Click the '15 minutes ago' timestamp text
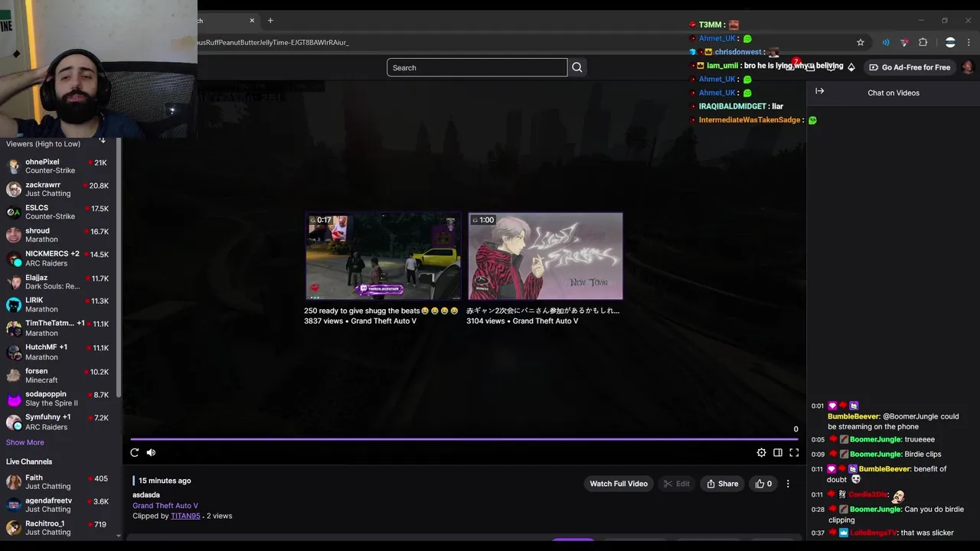Screen dimensions: 980x551 click(165, 481)
